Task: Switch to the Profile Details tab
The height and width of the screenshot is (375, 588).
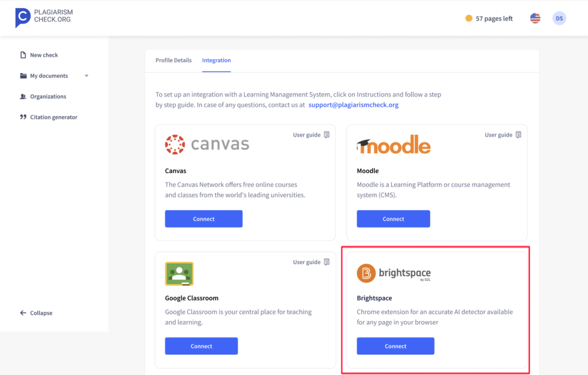Action: point(173,60)
